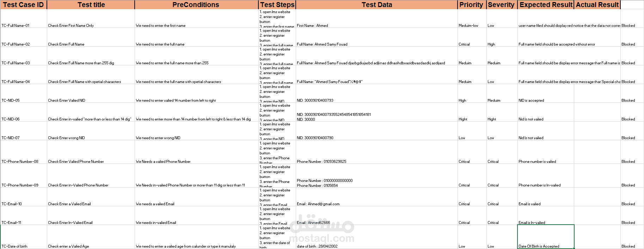644x249 pixels.
Task: Click 'Date Of Birth is Accepted' cell
Action: pyautogui.click(x=546, y=237)
